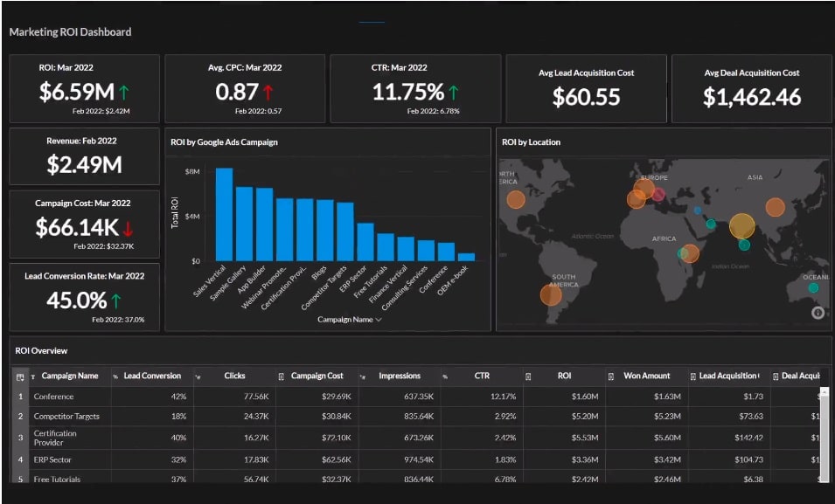This screenshot has width=835, height=504.
Task: Expand the Campaign Name axis dropdown under chart
Action: (x=379, y=320)
